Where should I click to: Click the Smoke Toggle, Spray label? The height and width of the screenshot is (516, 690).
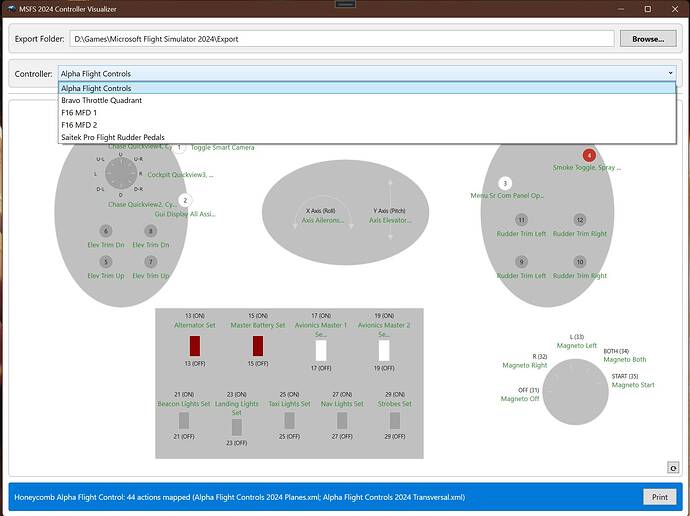click(x=587, y=168)
